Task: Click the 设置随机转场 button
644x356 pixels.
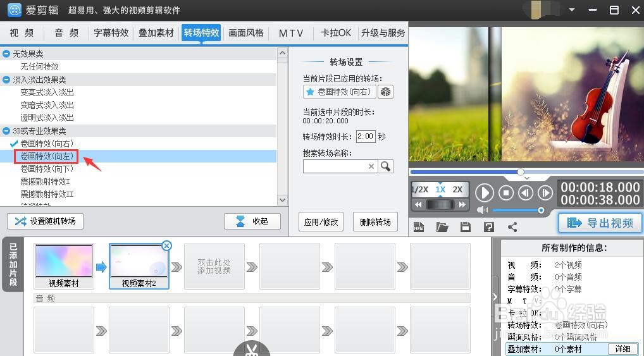Action: (45, 221)
